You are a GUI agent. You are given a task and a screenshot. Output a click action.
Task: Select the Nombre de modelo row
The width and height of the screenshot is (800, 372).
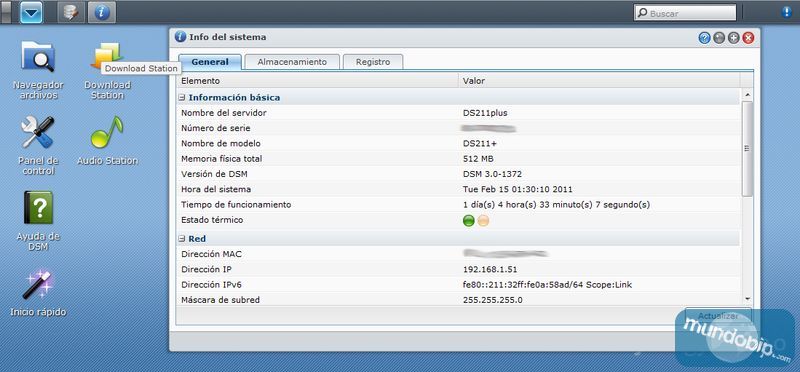pyautogui.click(x=458, y=143)
